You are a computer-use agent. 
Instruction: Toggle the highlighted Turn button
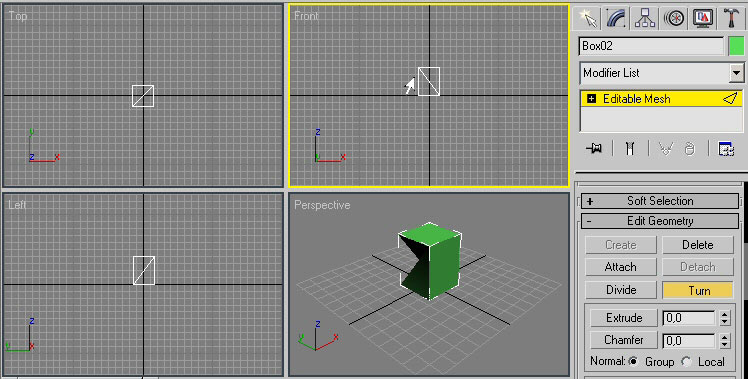(697, 290)
